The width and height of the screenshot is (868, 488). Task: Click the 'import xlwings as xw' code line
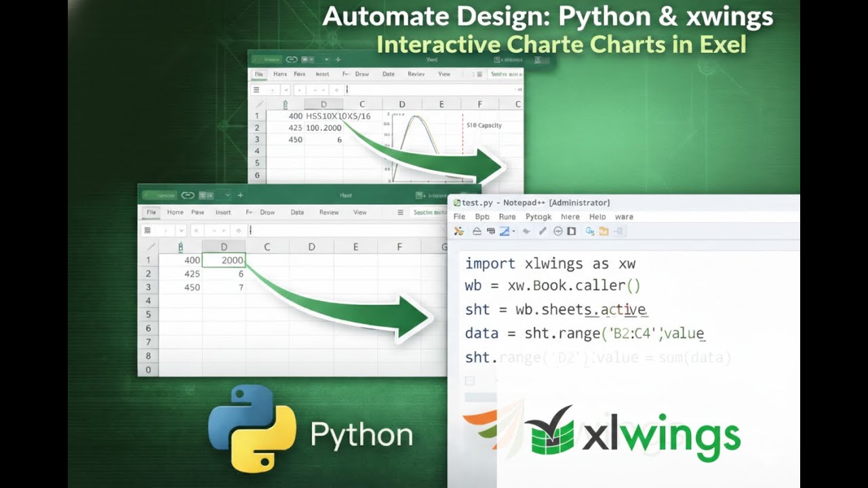[x=550, y=264]
